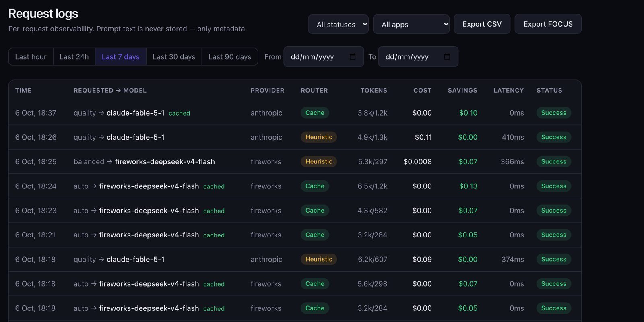Focus the From date input field
The height and width of the screenshot is (322, 644).
(x=324, y=57)
